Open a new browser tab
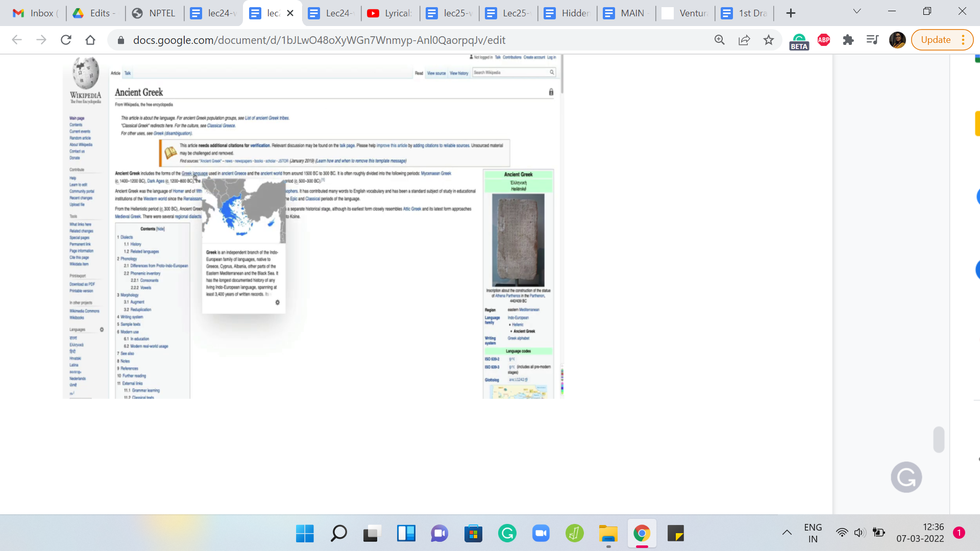980x551 pixels. 791,13
